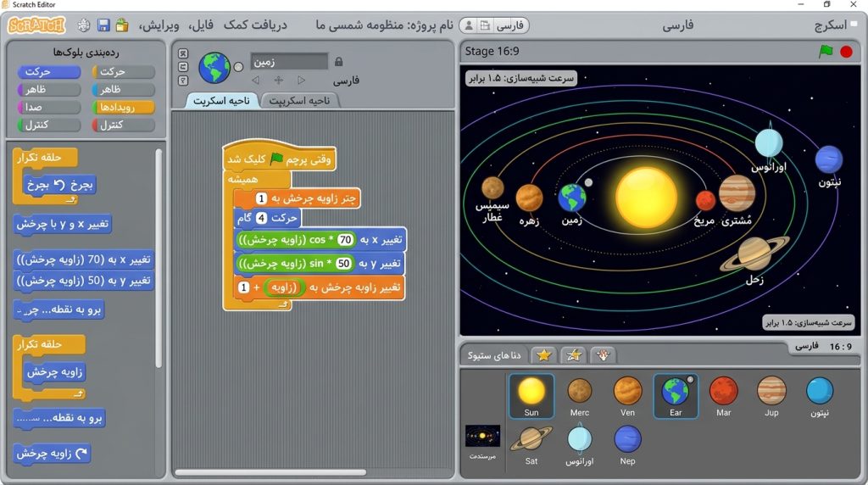Click the lock icon beside sprite name
868x485 pixels.
[339, 61]
